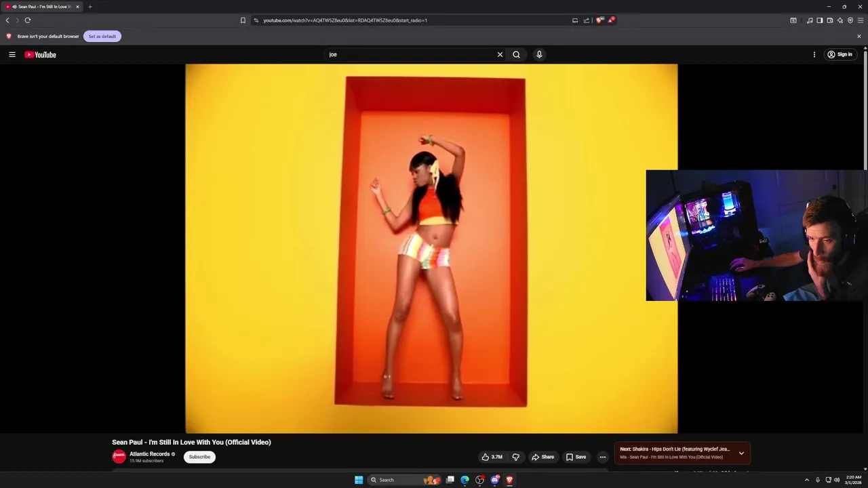The width and height of the screenshot is (868, 488).
Task: Launch Microsoft Edge from taskbar
Action: point(465,480)
